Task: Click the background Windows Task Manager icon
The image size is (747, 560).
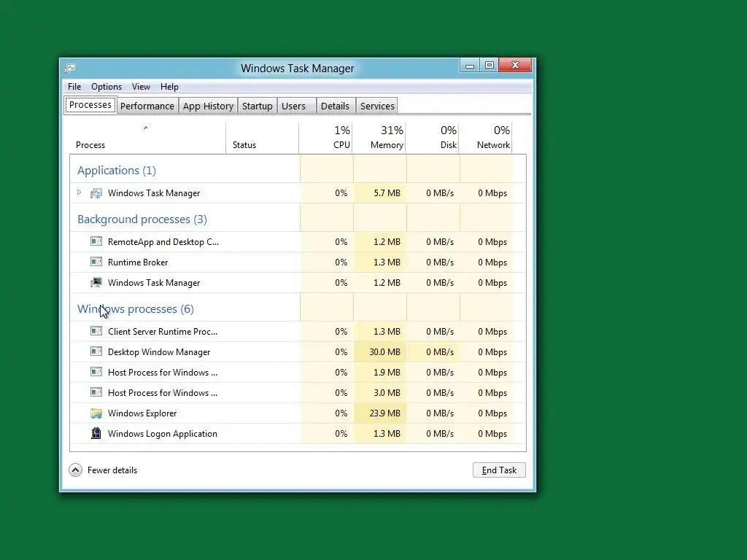Action: point(96,282)
